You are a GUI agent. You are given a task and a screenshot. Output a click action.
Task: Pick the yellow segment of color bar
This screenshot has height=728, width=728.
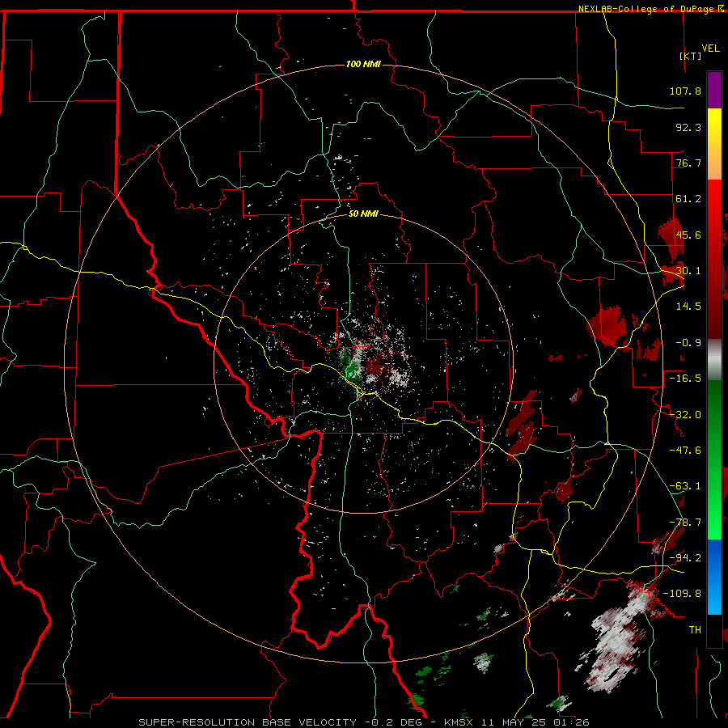[714, 120]
